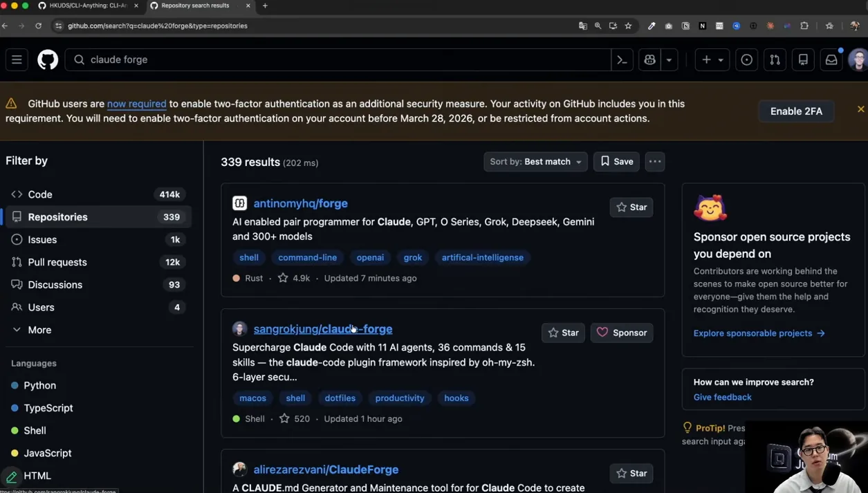The width and height of the screenshot is (868, 493).
Task: Open the notifications inbox icon
Action: click(831, 59)
